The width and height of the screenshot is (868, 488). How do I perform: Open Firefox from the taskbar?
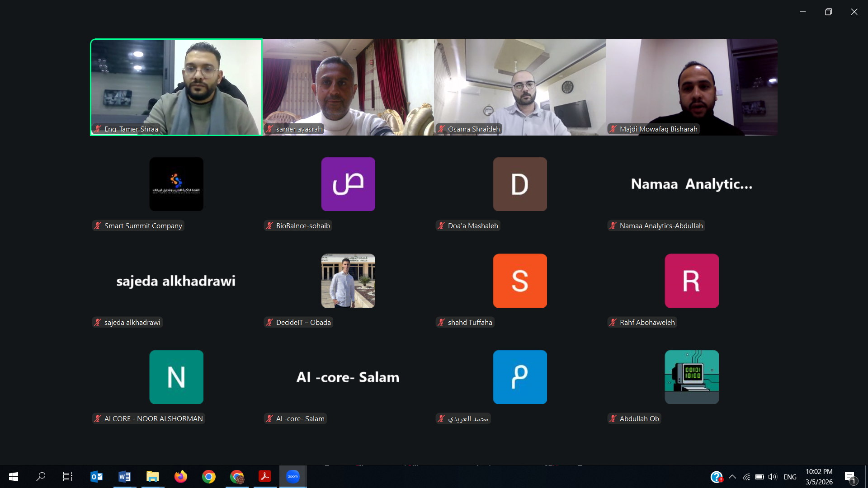(180, 476)
